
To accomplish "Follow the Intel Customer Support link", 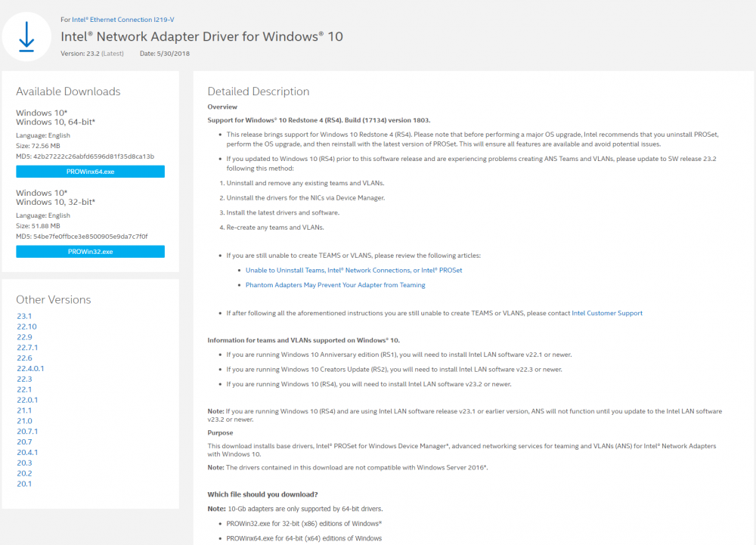I will tap(607, 313).
